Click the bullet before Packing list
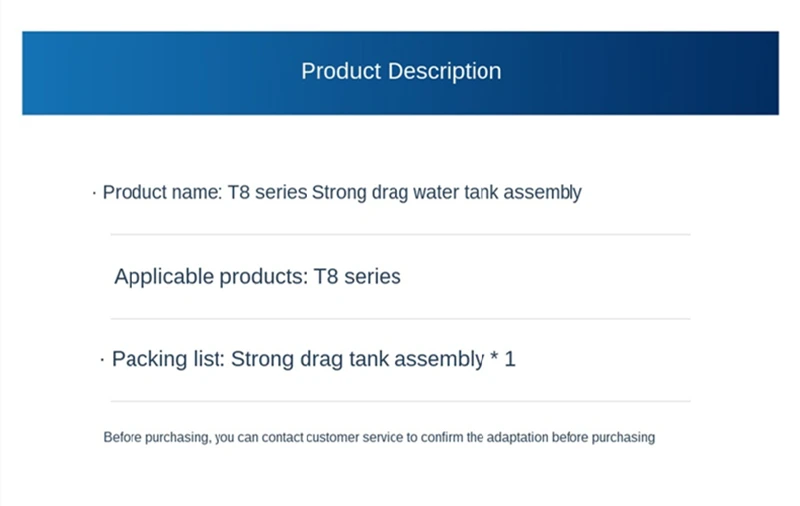The height and width of the screenshot is (506, 800). coord(103,360)
